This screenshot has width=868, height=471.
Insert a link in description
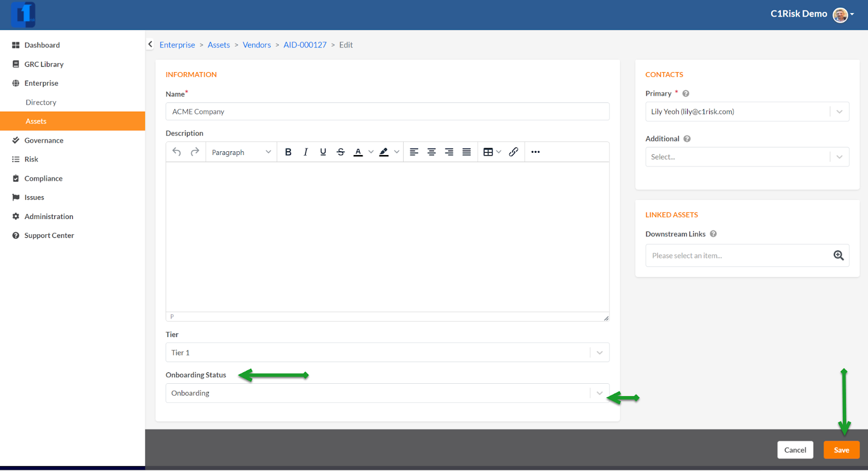(513, 152)
